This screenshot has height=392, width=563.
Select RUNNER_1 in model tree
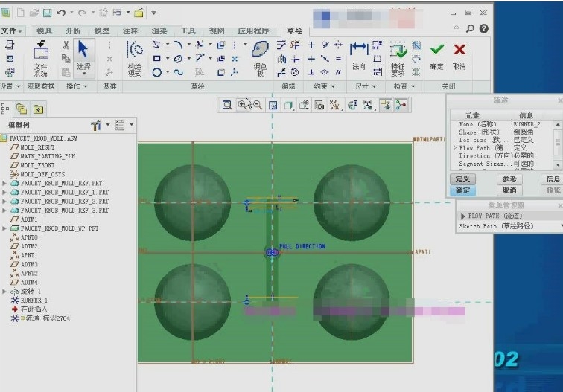(x=34, y=301)
